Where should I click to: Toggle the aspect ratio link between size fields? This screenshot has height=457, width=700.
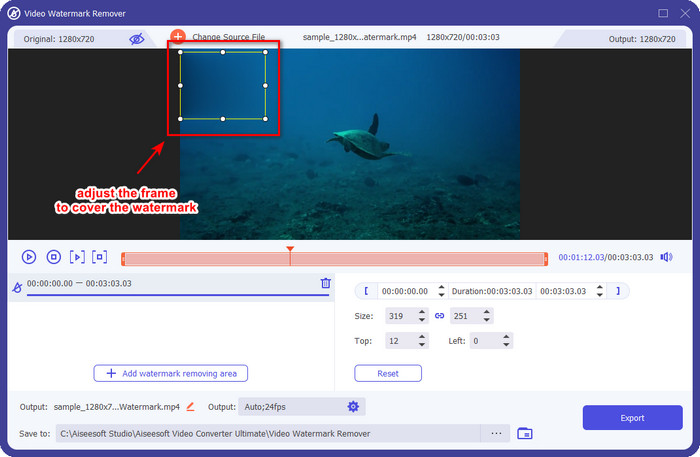point(439,316)
